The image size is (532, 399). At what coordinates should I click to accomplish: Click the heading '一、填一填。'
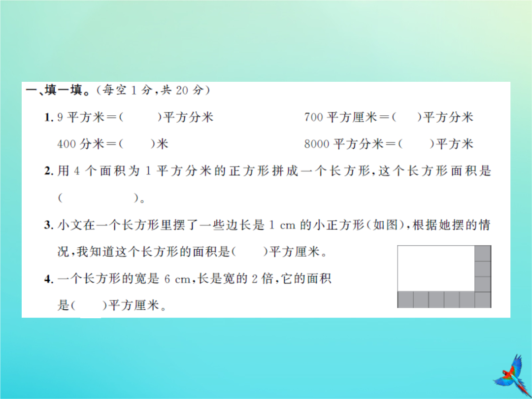tap(58, 90)
